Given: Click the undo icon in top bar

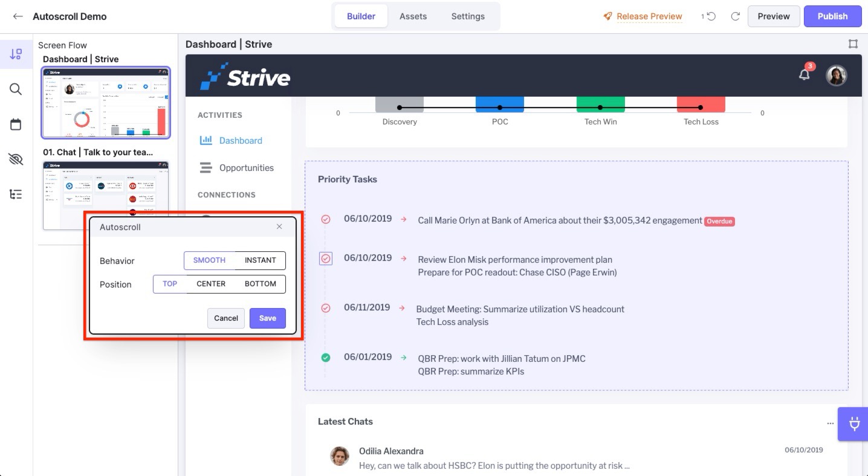Looking at the screenshot, I should (711, 16).
